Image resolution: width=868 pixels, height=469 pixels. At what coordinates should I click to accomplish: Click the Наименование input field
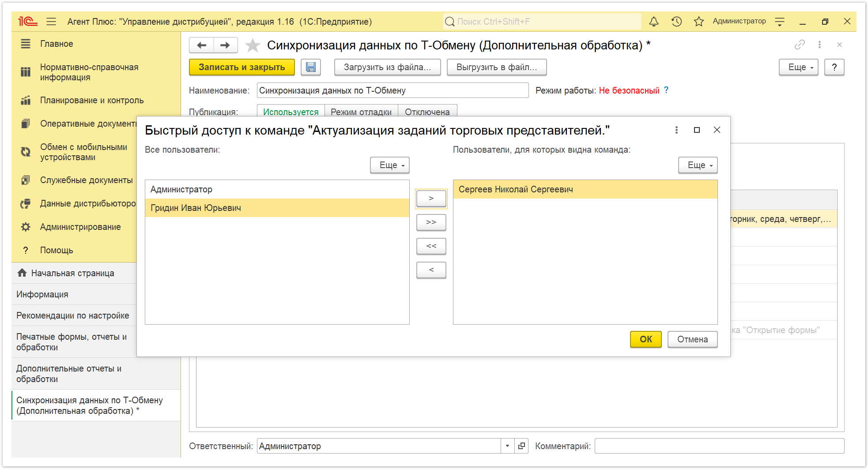tap(392, 90)
